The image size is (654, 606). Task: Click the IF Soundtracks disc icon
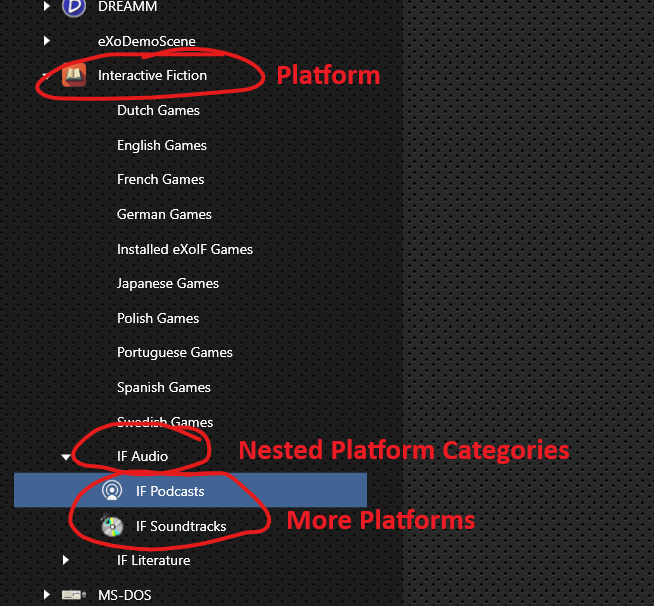coord(112,526)
